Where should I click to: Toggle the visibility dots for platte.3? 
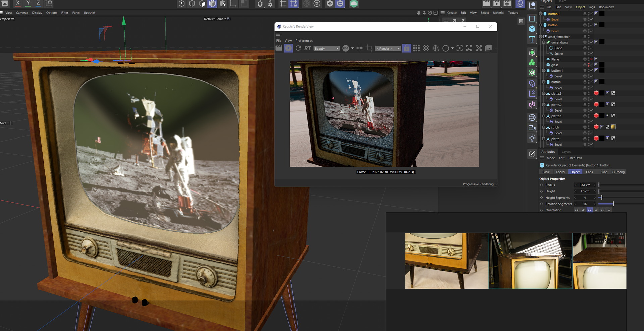pos(589,93)
